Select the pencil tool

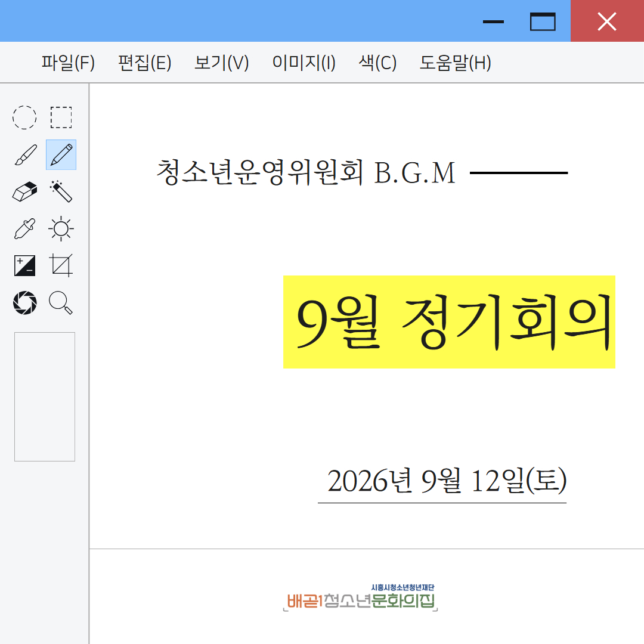[61, 155]
